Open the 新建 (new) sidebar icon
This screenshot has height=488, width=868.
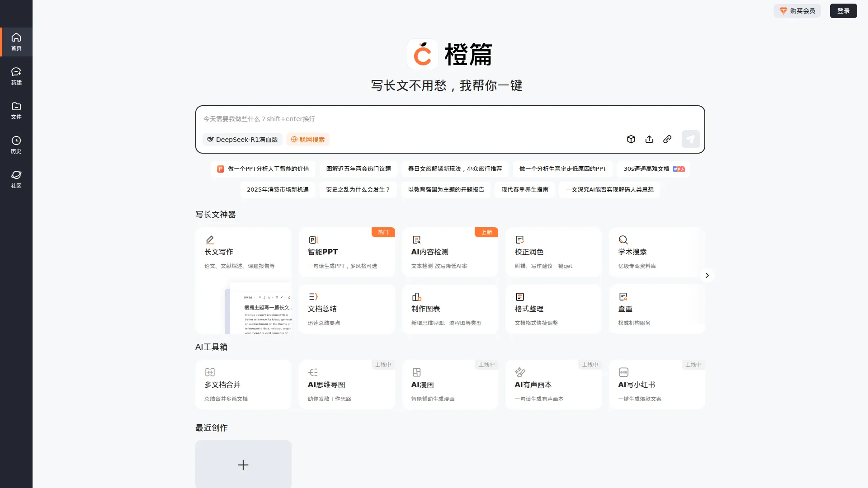click(x=16, y=76)
